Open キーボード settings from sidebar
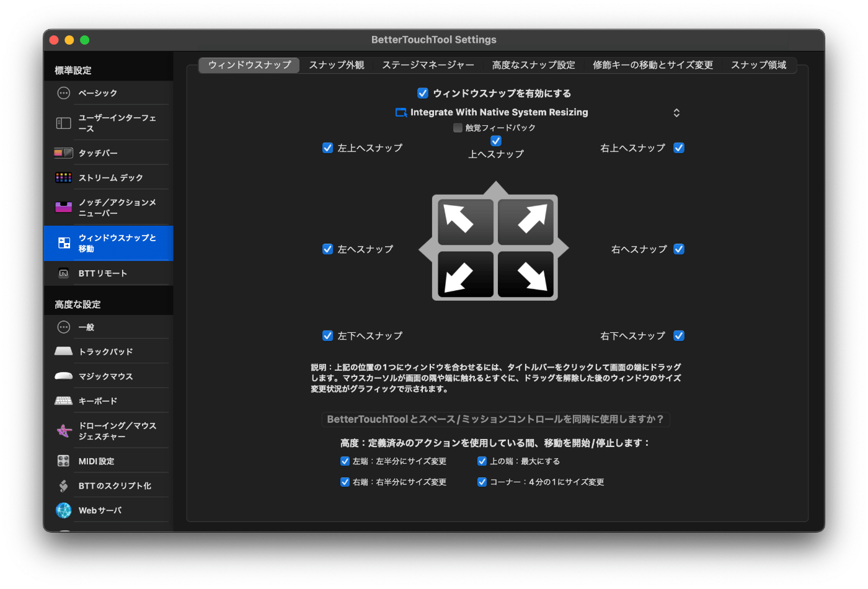 tap(63, 400)
